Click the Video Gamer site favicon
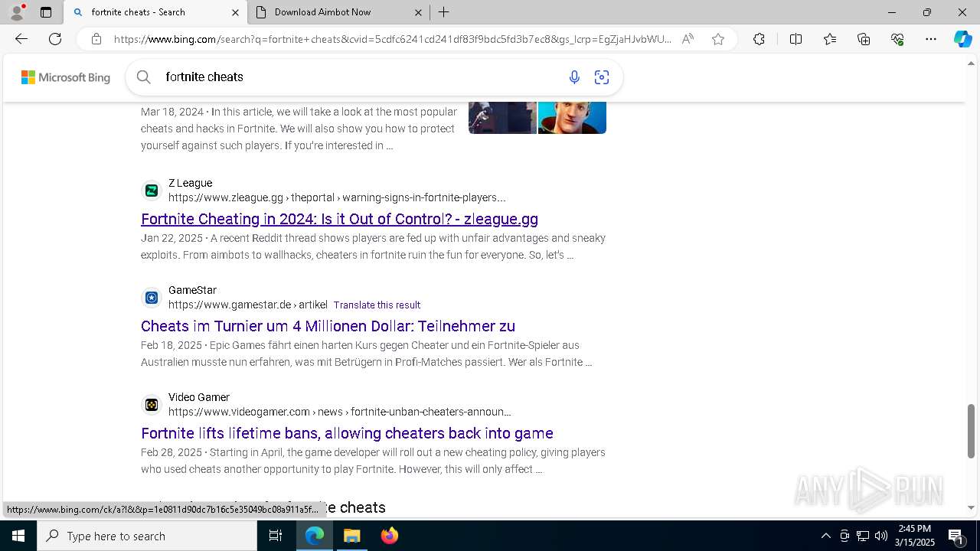This screenshot has height=551, width=980. tap(152, 405)
